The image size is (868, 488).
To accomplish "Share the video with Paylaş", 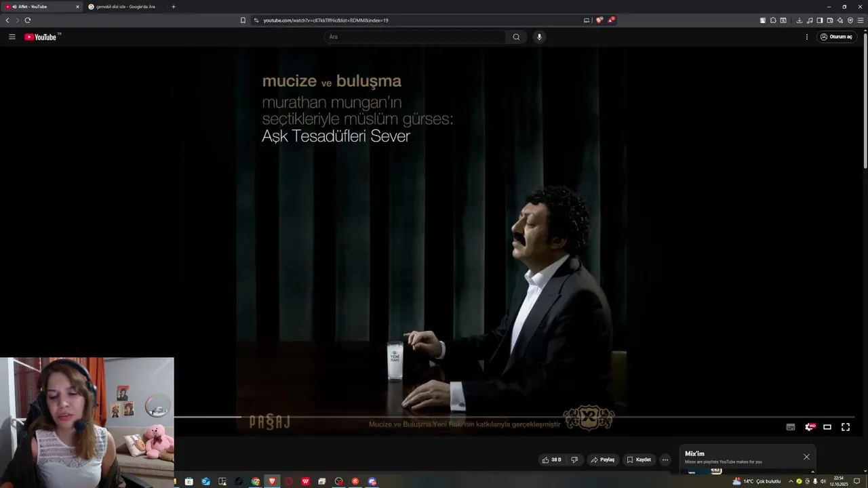I will tap(602, 460).
